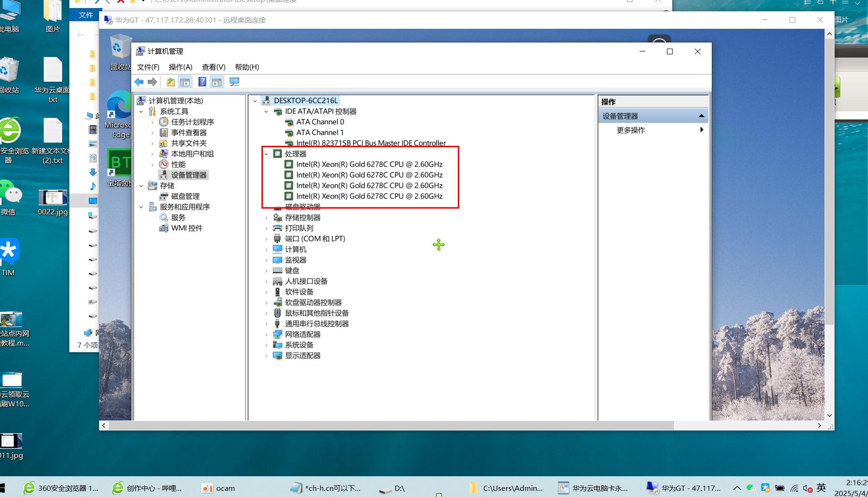Select 磁盘管理 in the left tree
Screen dimensions: 868x497
tap(185, 196)
